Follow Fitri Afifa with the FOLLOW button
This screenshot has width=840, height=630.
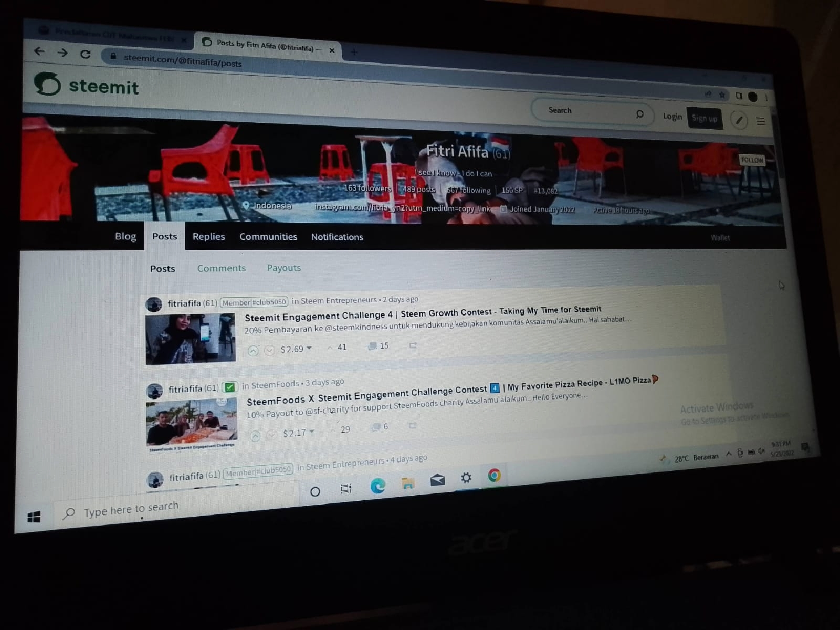tap(752, 160)
